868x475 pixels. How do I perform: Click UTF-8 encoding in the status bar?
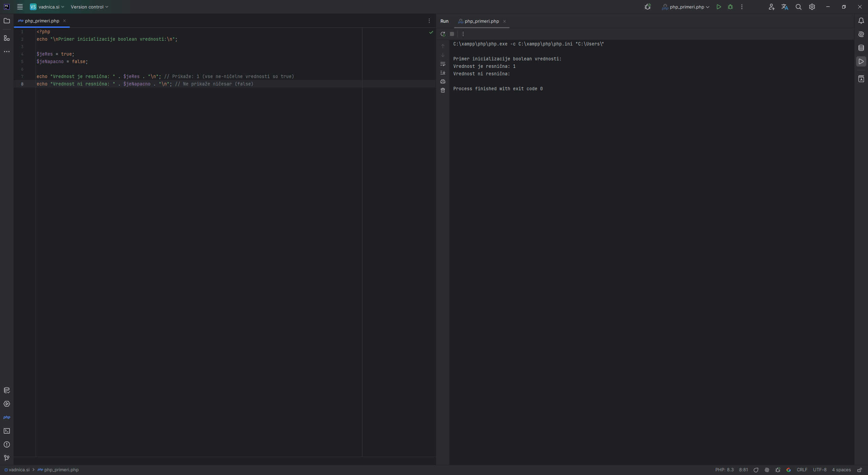(x=820, y=470)
